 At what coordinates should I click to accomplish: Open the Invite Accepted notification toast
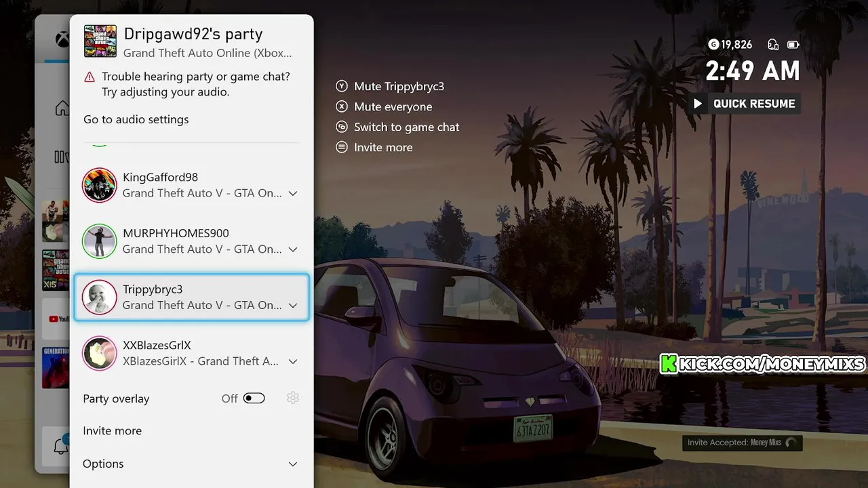pos(743,443)
